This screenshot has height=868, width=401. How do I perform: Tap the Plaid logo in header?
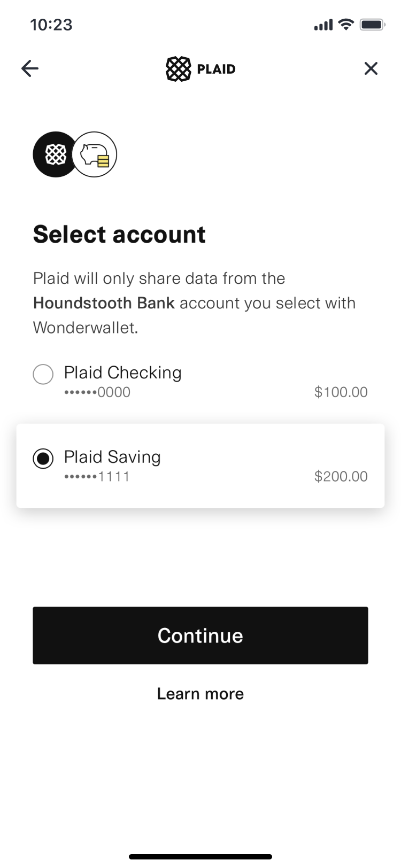coord(200,69)
